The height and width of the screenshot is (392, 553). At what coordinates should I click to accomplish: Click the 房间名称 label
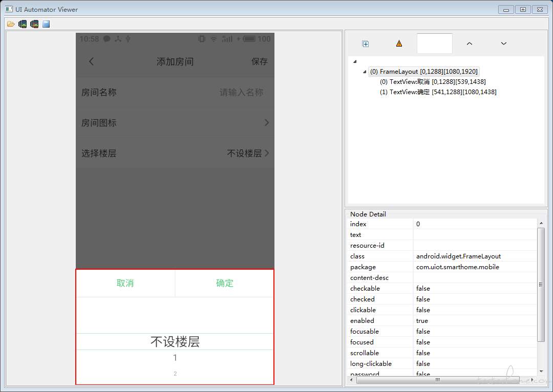(99, 92)
